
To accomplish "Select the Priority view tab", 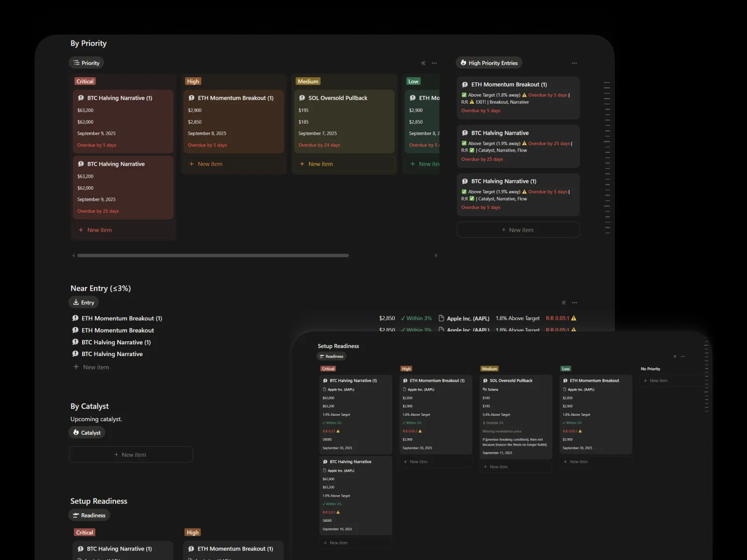I will click(86, 63).
